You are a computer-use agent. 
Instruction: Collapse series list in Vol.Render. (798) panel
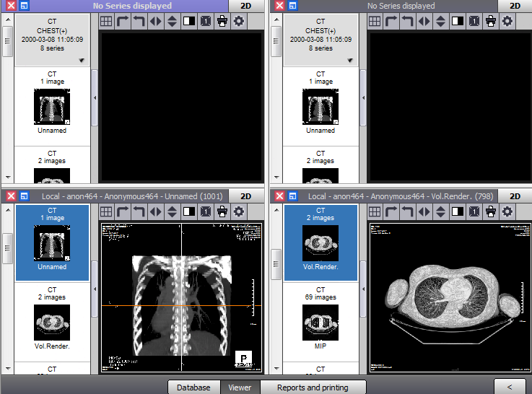coord(363,289)
